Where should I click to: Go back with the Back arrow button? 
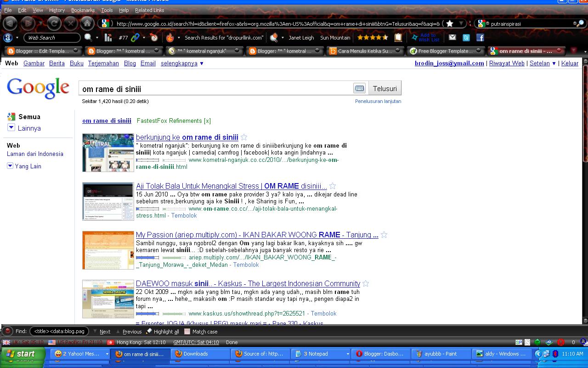tap(11, 23)
